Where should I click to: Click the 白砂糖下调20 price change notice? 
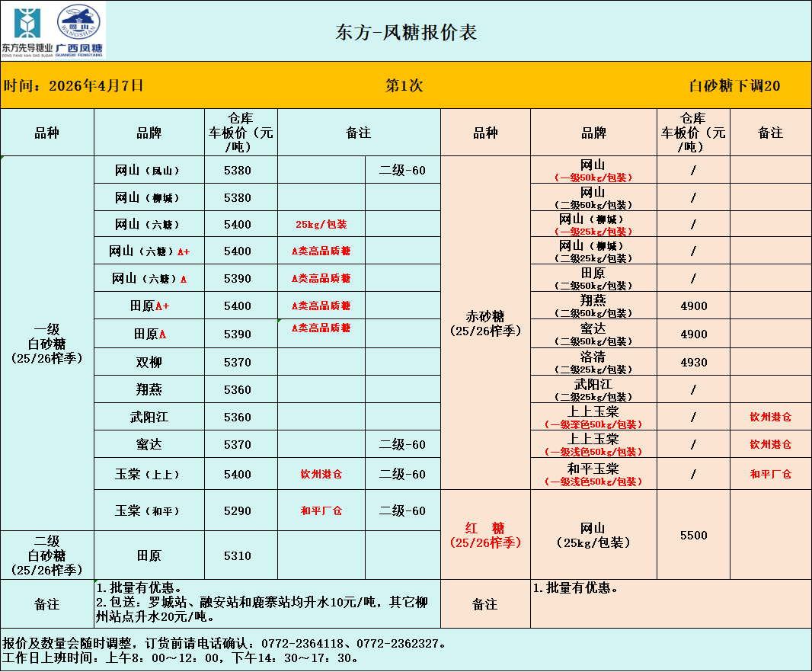(x=734, y=85)
